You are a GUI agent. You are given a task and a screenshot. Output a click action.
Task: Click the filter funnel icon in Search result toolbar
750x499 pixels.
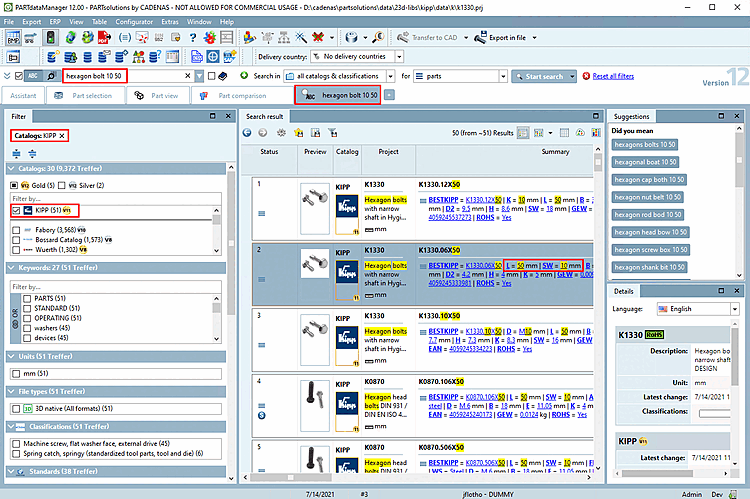333,133
